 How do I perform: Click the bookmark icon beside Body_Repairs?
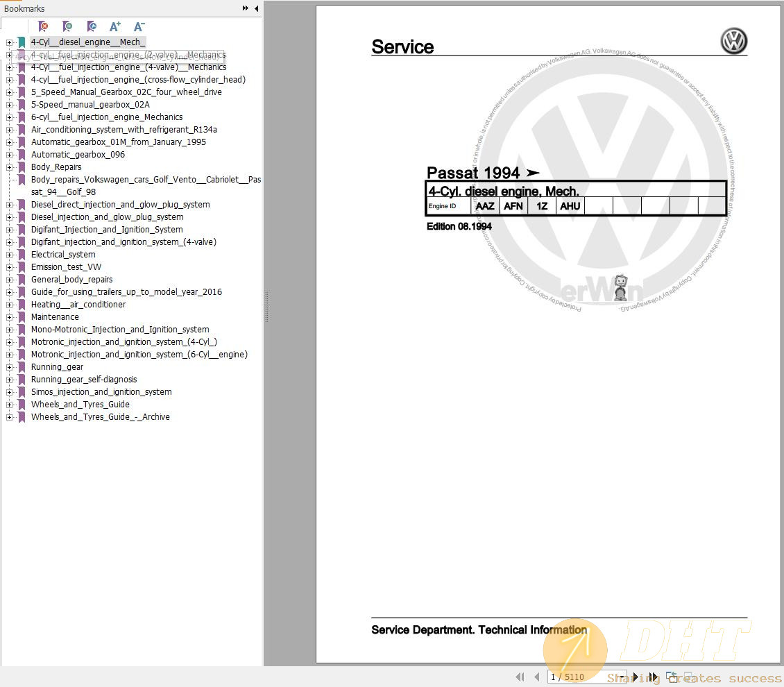pos(22,167)
